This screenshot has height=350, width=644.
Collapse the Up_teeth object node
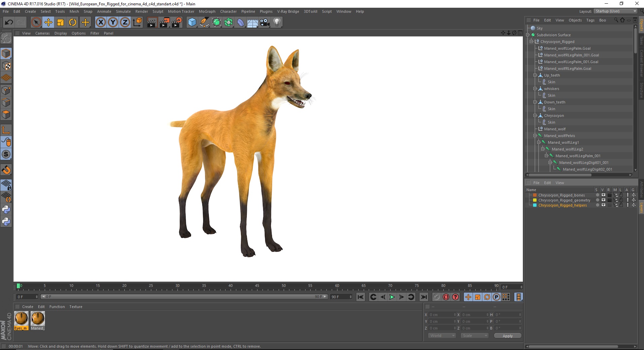point(535,75)
